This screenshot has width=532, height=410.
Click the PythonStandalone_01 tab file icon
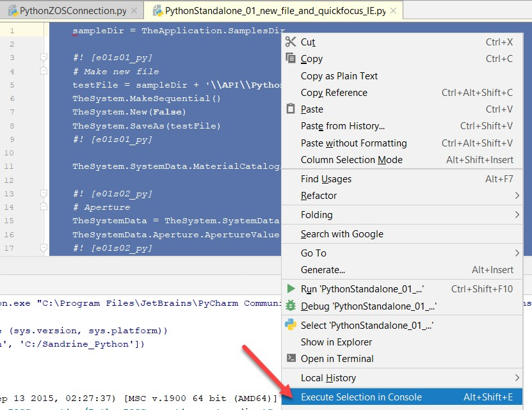(x=157, y=11)
